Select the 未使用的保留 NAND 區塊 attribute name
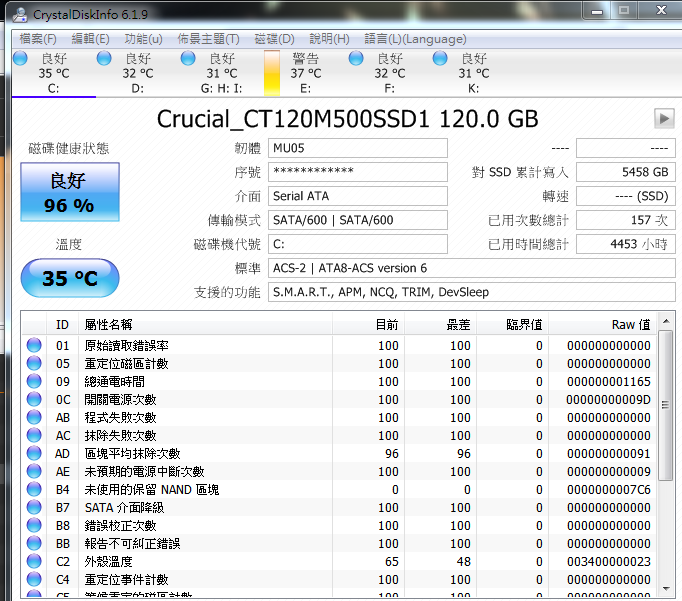The height and width of the screenshot is (601, 682). point(152,489)
